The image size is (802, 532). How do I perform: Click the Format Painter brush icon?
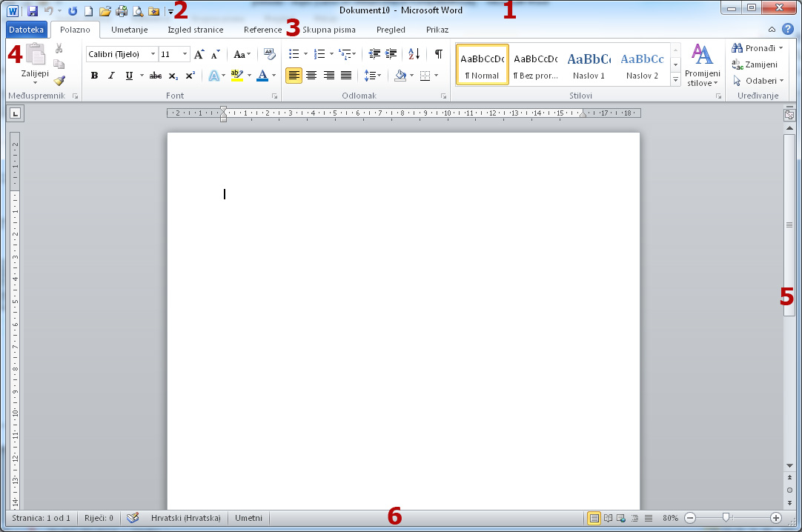[x=59, y=81]
